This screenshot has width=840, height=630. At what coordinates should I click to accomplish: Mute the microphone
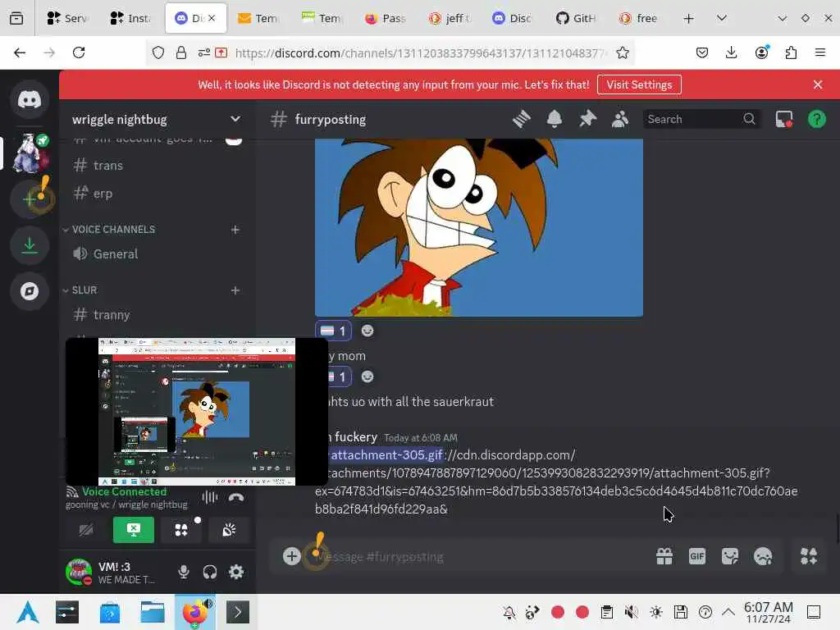(183, 572)
